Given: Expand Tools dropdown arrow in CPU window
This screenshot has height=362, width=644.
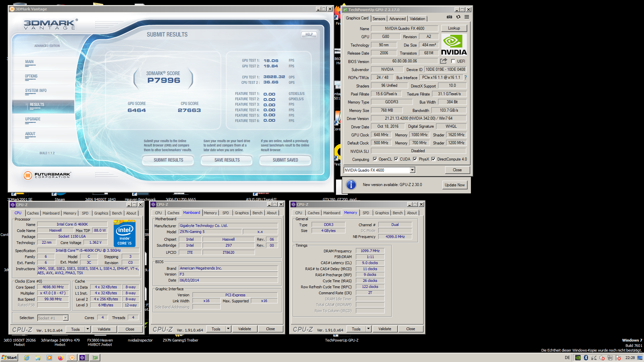Looking at the screenshot, I should 88,329.
